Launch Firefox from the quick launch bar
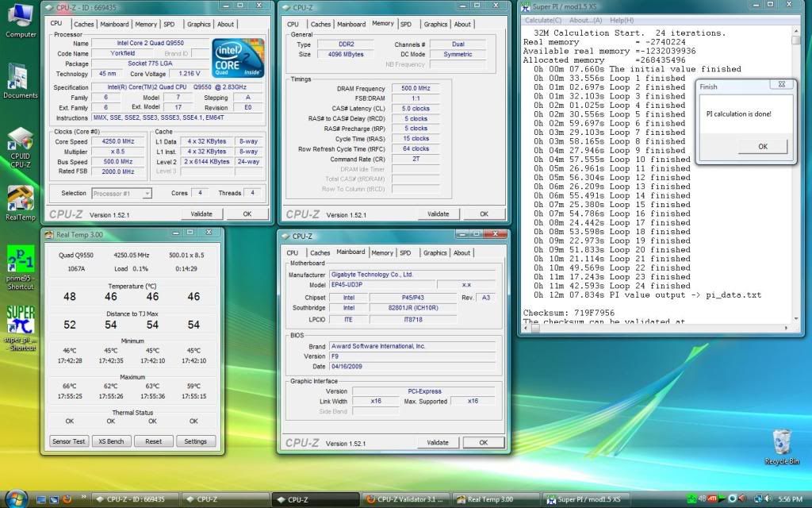812x508 pixels. pyautogui.click(x=67, y=500)
